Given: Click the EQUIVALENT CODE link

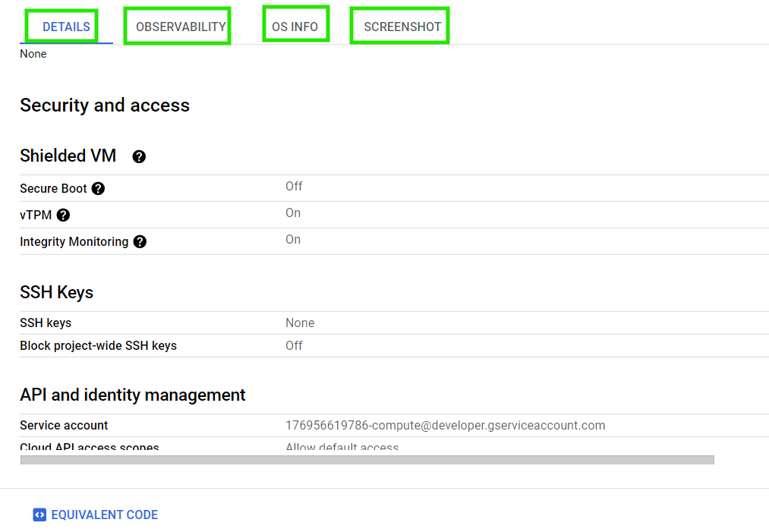Looking at the screenshot, I should tap(103, 515).
